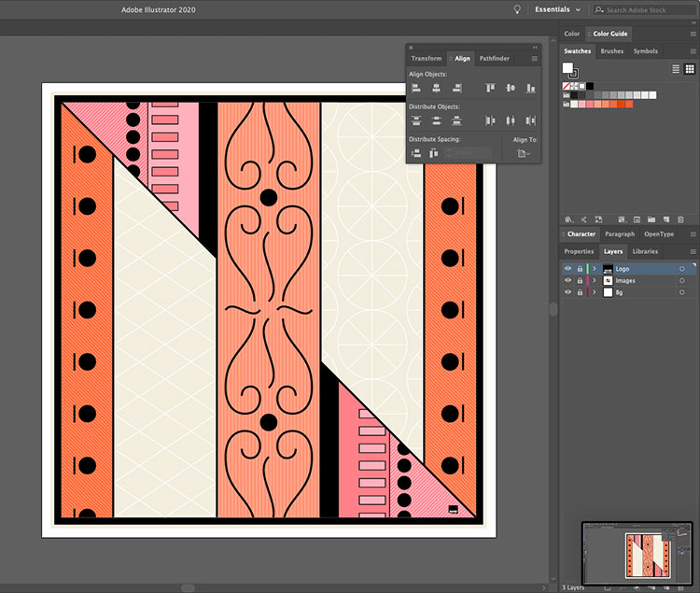Open the Align To dropdown
Image resolution: width=700 pixels, height=593 pixels.
pyautogui.click(x=524, y=153)
